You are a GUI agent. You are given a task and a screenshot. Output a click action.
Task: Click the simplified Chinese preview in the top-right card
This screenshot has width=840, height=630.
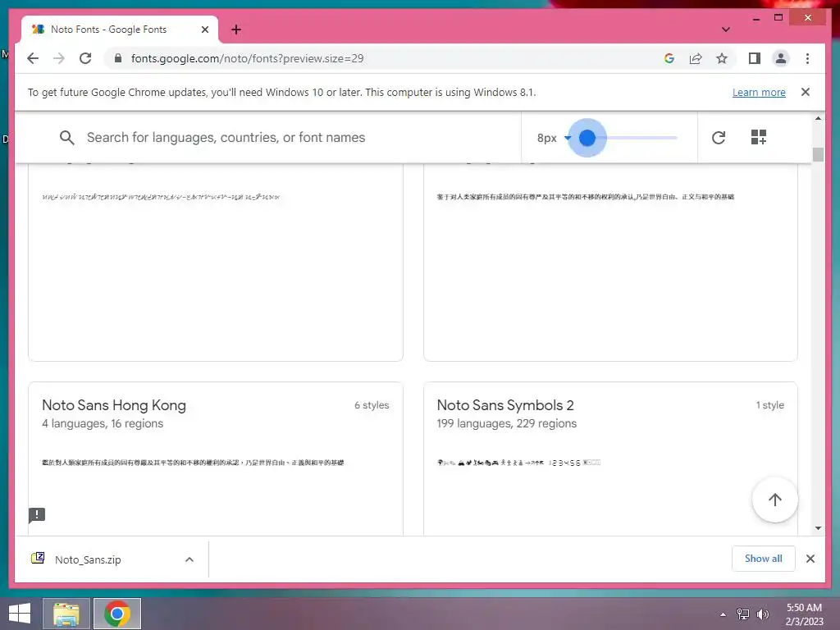click(585, 197)
